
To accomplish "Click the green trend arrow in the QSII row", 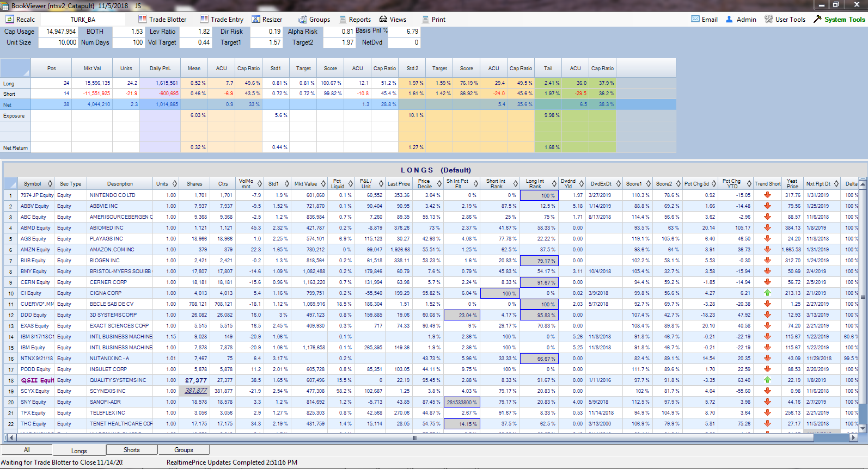I will coord(767,380).
